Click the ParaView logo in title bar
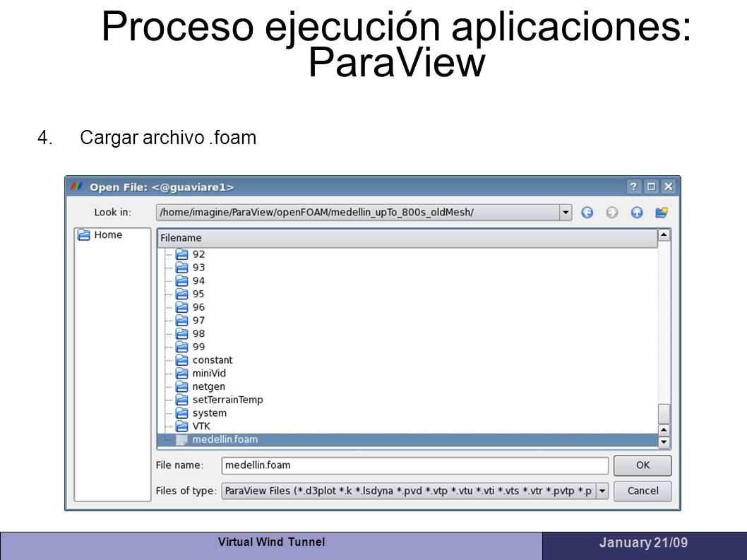This screenshot has width=747, height=560. [x=77, y=187]
